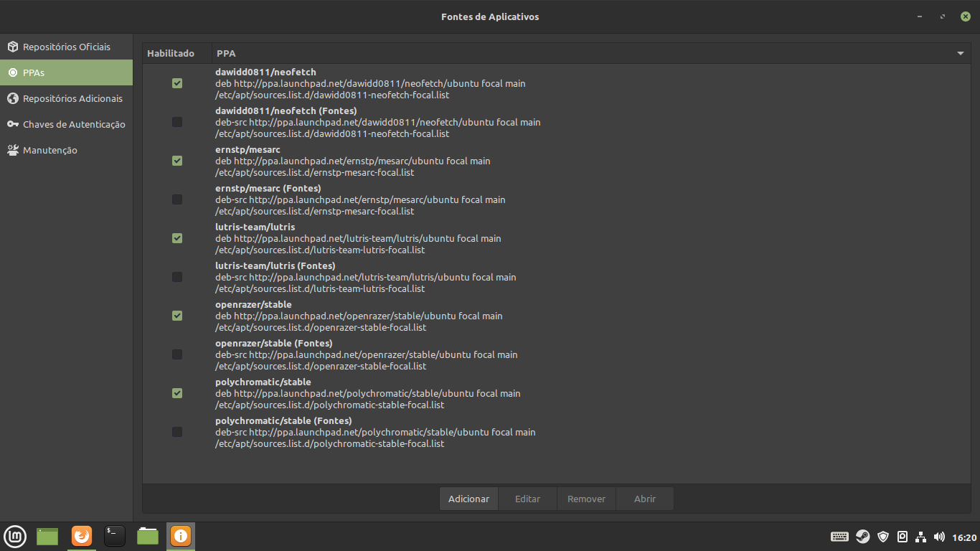
Task: Select the lutris-team/lutris row title
Action: [255, 227]
